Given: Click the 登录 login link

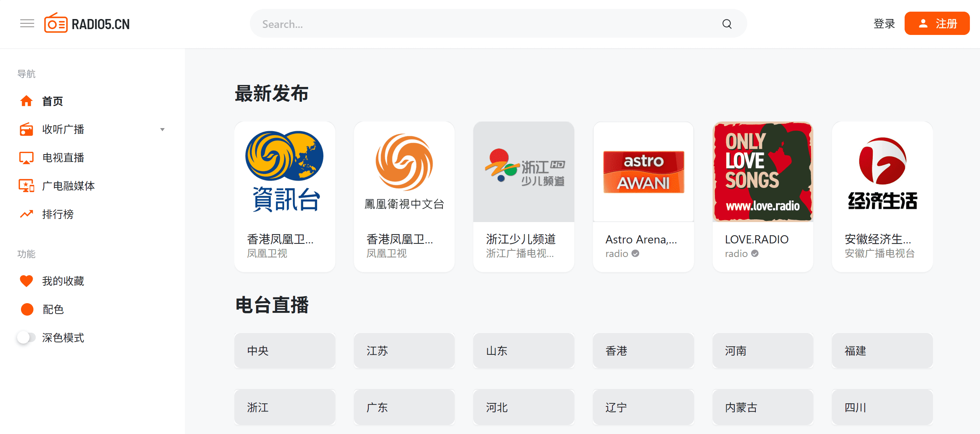Looking at the screenshot, I should pos(884,24).
